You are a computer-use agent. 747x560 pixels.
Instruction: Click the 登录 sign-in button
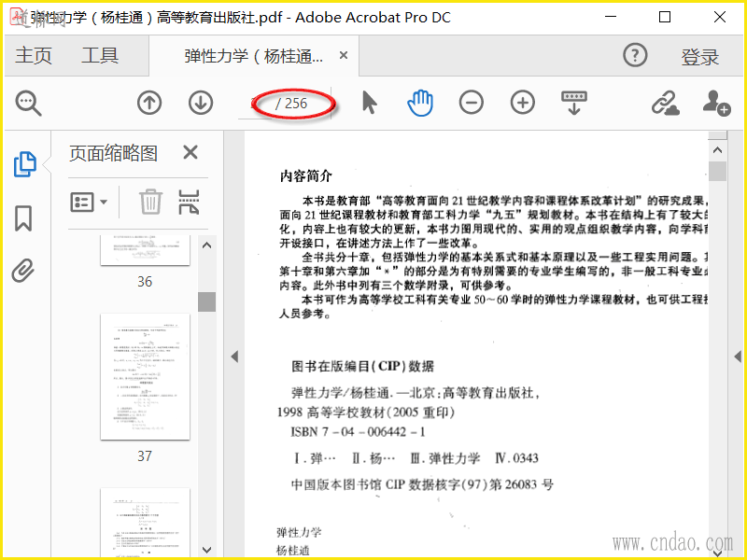coord(699,57)
